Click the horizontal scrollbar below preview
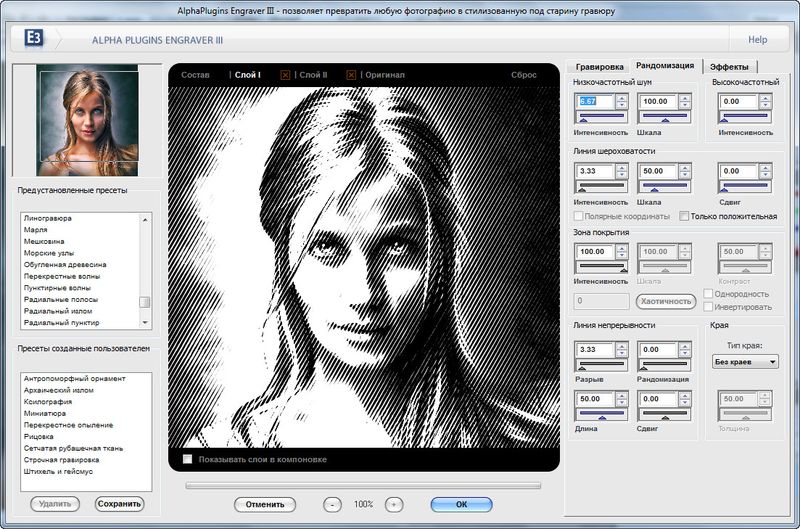 click(363, 486)
